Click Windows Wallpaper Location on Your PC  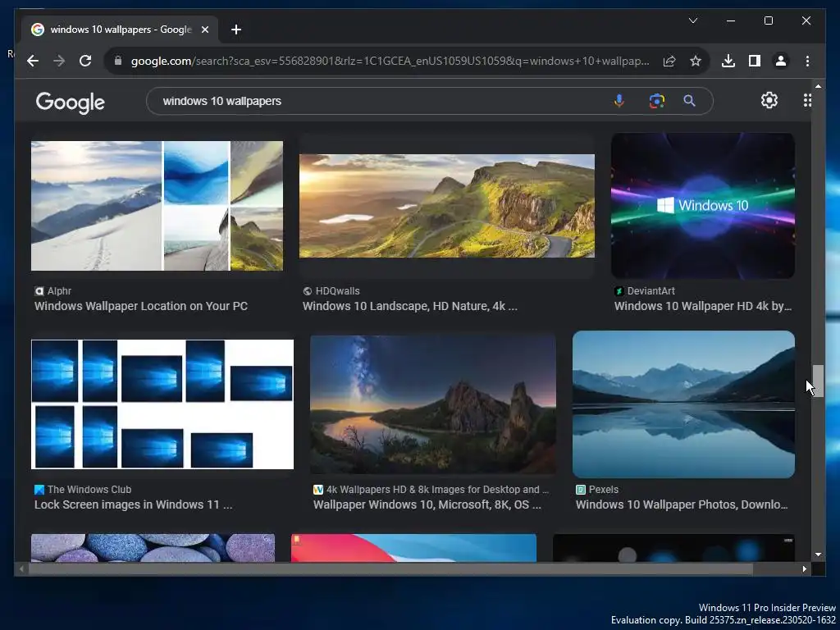point(141,307)
